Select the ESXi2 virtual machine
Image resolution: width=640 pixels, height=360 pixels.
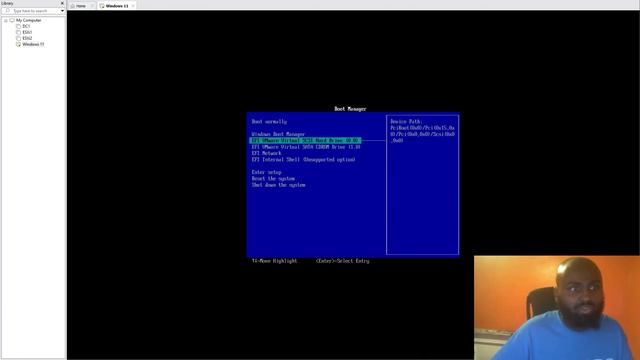27,38
